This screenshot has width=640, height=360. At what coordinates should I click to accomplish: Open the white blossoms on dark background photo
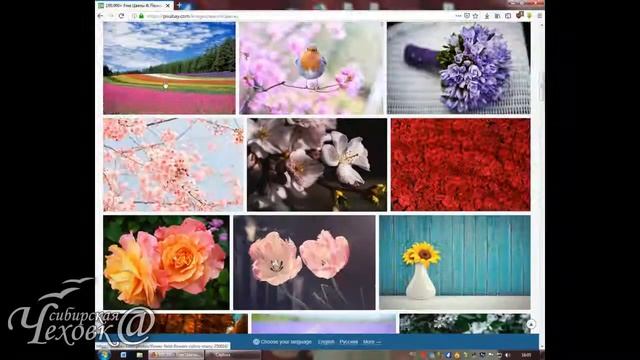317,164
